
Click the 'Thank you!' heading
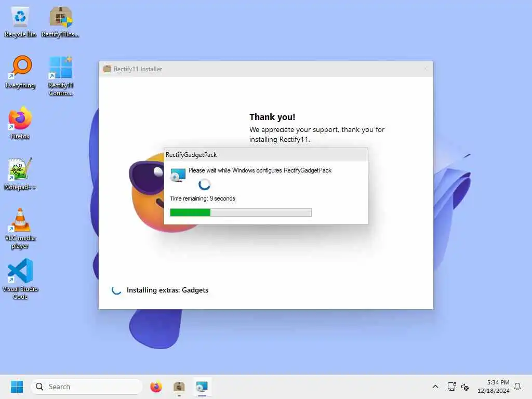(272, 117)
